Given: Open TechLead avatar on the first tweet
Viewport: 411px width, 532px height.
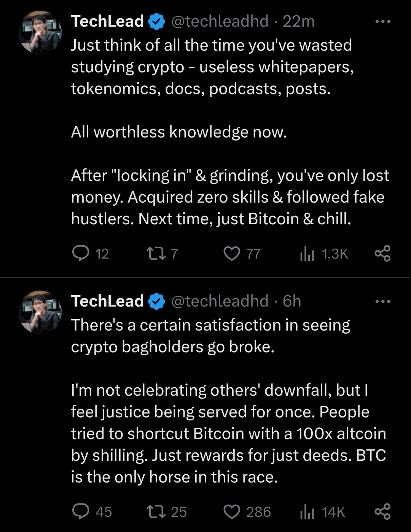Looking at the screenshot, I should coord(40,32).
